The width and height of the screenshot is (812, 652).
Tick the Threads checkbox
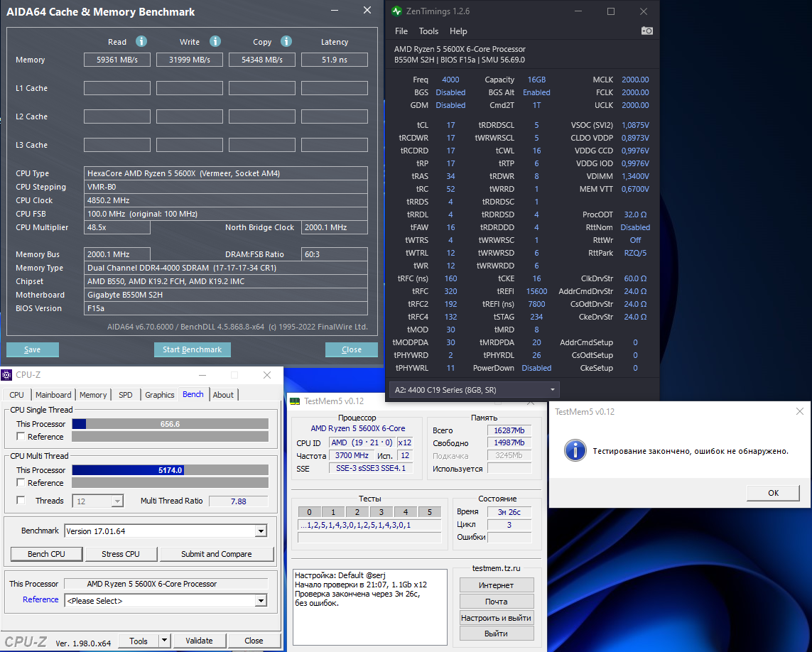click(21, 501)
